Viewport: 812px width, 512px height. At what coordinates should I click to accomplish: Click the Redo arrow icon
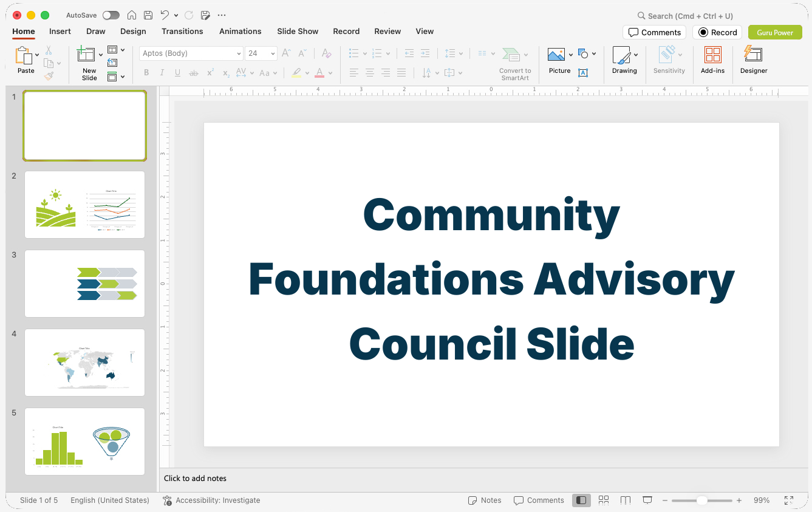[x=188, y=15]
